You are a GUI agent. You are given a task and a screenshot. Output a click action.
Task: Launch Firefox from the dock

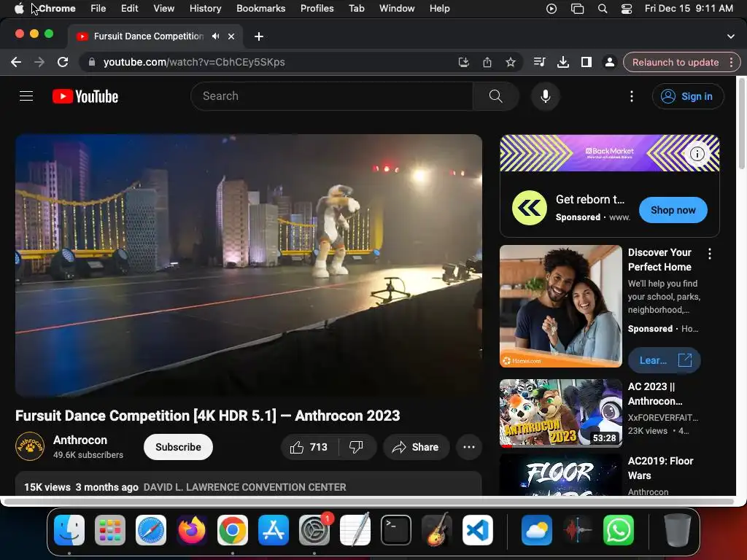pos(192,530)
